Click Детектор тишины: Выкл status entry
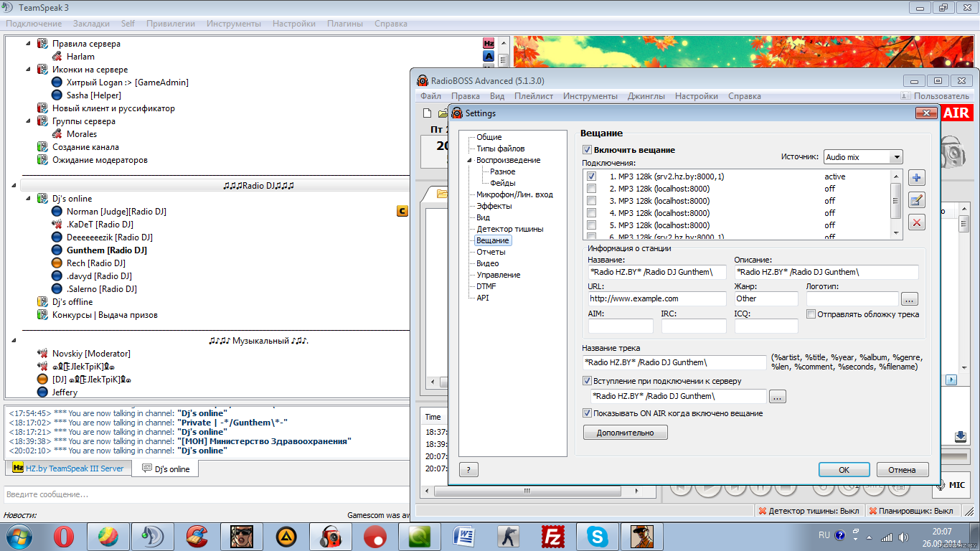980x551 pixels. (809, 511)
